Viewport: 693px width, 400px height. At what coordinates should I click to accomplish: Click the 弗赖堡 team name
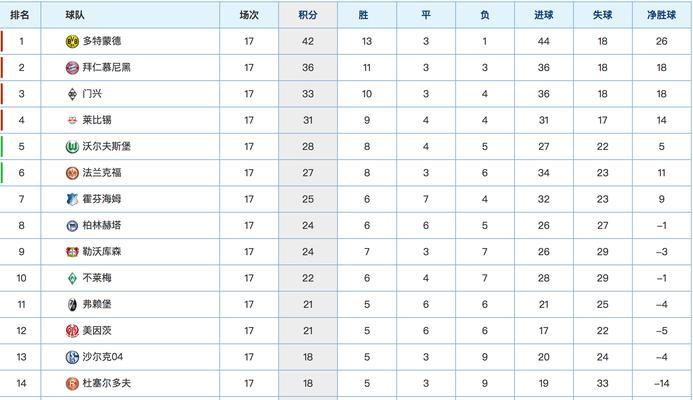pyautogui.click(x=97, y=304)
